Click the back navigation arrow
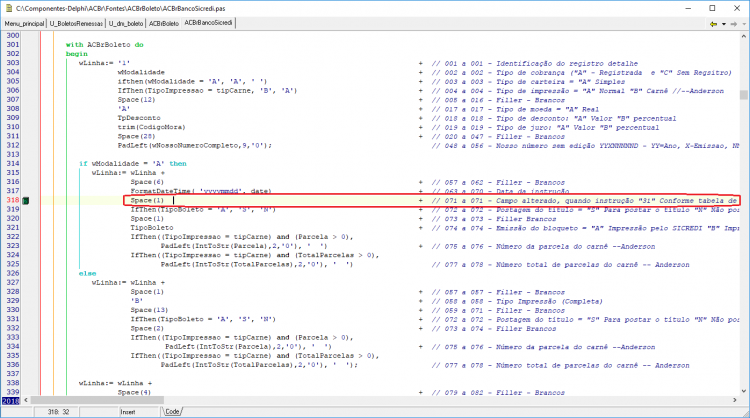Image resolution: width=750 pixels, height=418 pixels. click(713, 24)
